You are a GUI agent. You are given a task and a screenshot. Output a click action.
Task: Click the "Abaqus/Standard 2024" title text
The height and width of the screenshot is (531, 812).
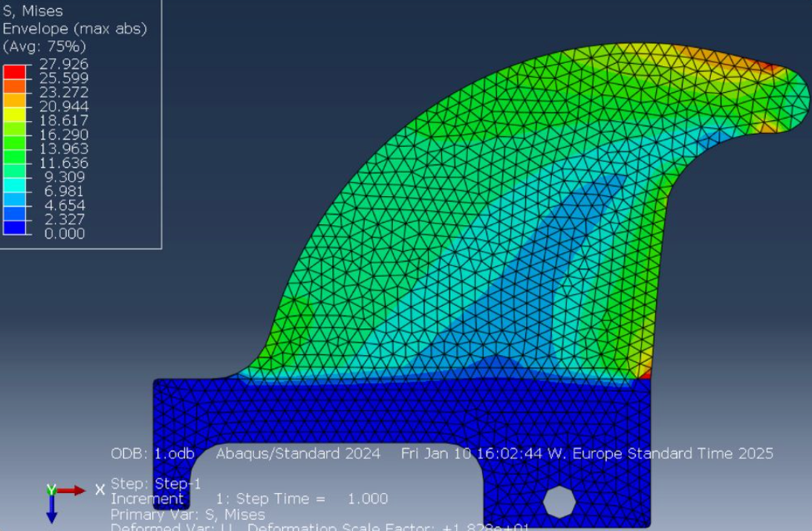[x=298, y=454]
